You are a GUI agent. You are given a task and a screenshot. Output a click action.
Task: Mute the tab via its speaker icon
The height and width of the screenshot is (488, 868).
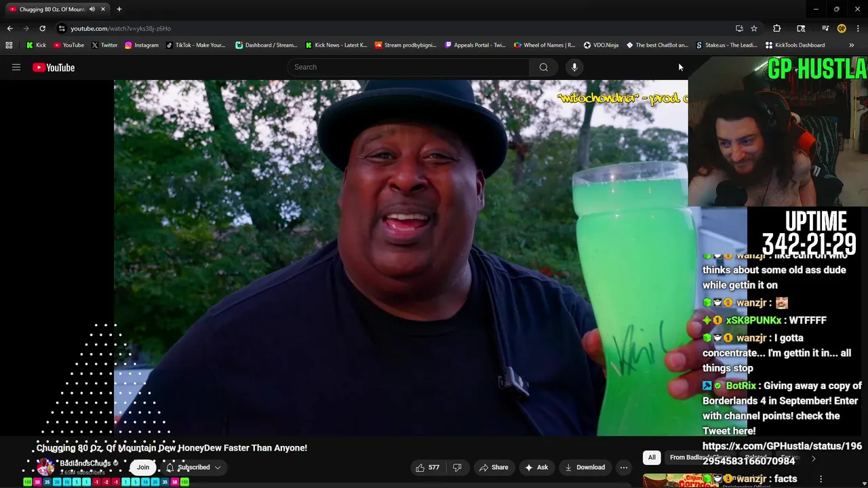(x=92, y=9)
